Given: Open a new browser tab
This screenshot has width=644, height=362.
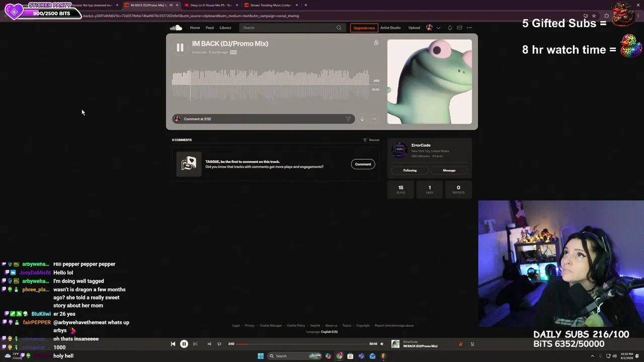Looking at the screenshot, I should tap(305, 5).
